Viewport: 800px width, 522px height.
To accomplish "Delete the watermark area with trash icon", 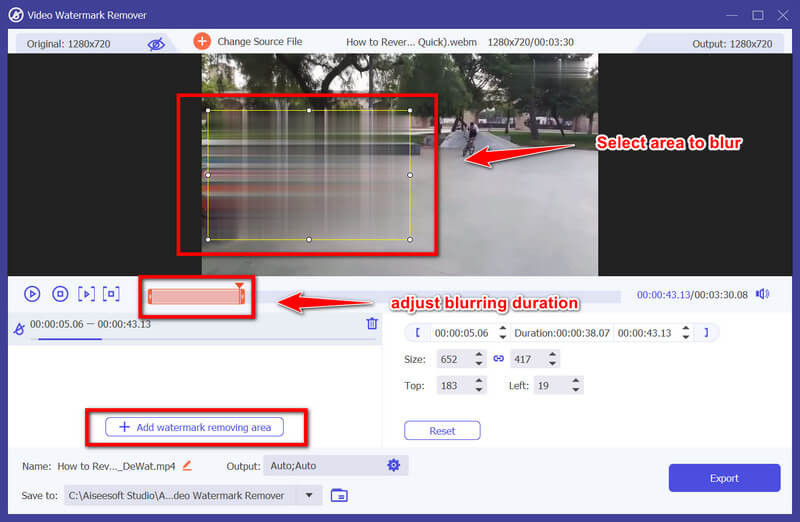I will 372,323.
